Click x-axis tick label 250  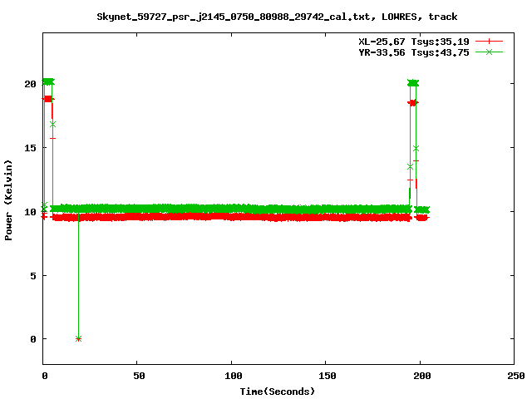pos(515,376)
